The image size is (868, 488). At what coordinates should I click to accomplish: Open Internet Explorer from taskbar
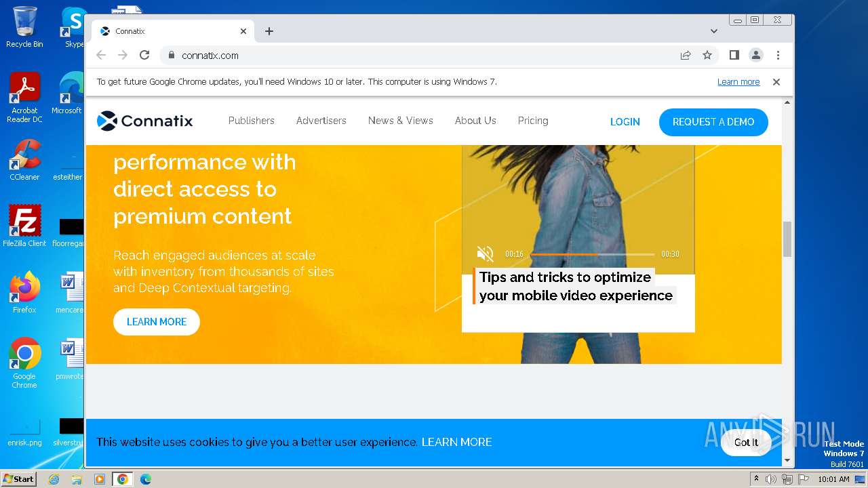tap(54, 479)
